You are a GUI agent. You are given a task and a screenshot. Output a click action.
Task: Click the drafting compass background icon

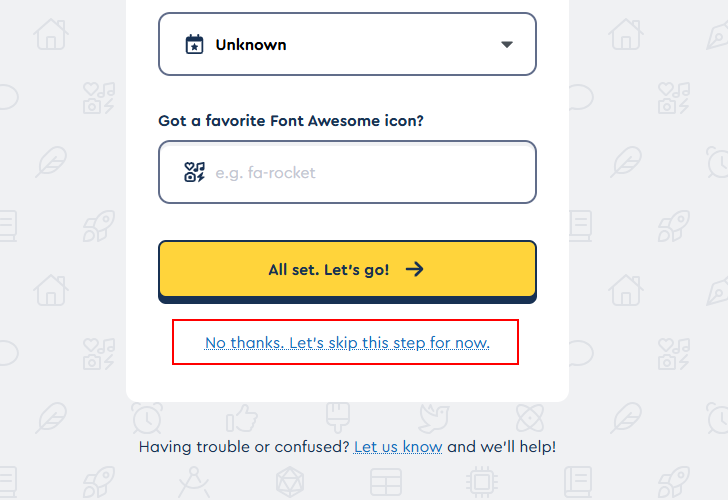194,481
